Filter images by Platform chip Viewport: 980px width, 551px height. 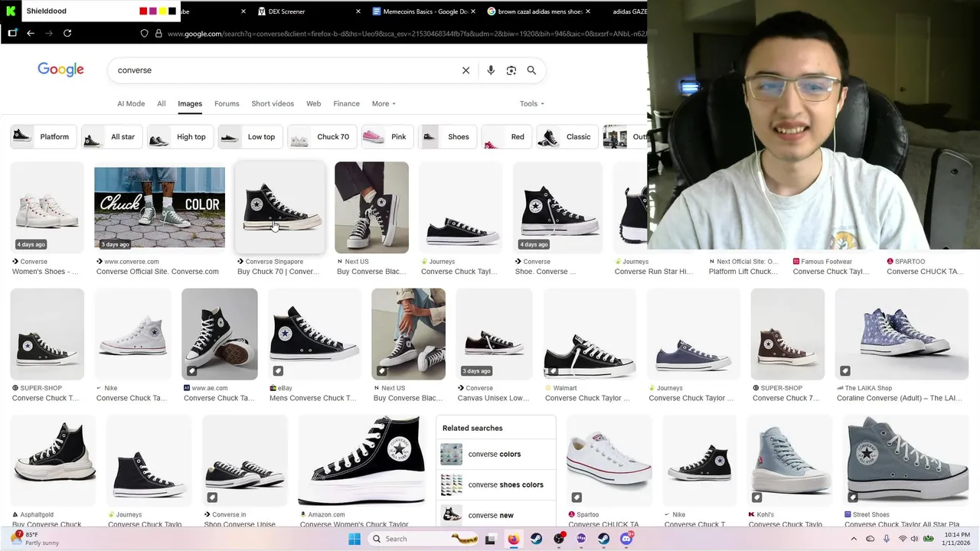[x=43, y=137]
